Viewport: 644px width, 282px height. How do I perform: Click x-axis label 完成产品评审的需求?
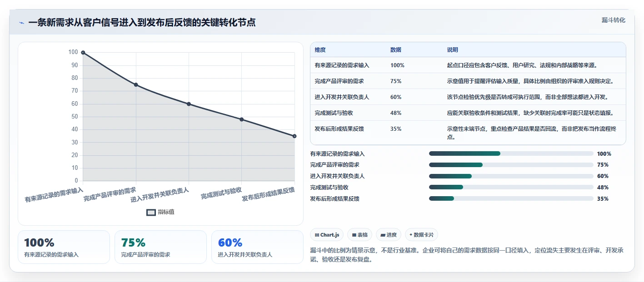tap(110, 194)
